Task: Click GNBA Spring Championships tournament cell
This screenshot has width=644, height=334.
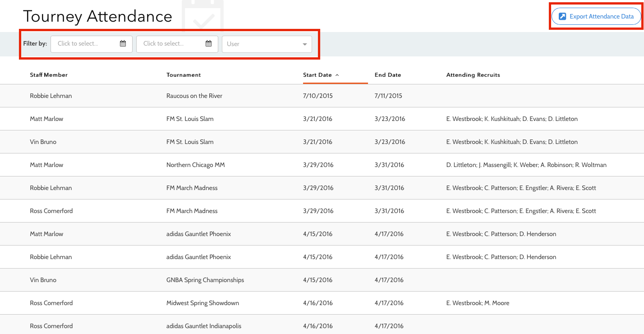Action: (205, 280)
